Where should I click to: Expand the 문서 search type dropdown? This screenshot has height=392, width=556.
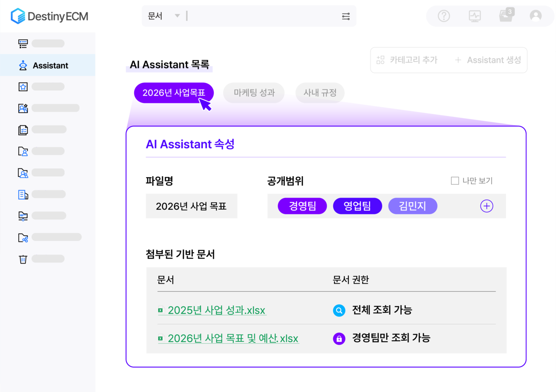pos(177,16)
